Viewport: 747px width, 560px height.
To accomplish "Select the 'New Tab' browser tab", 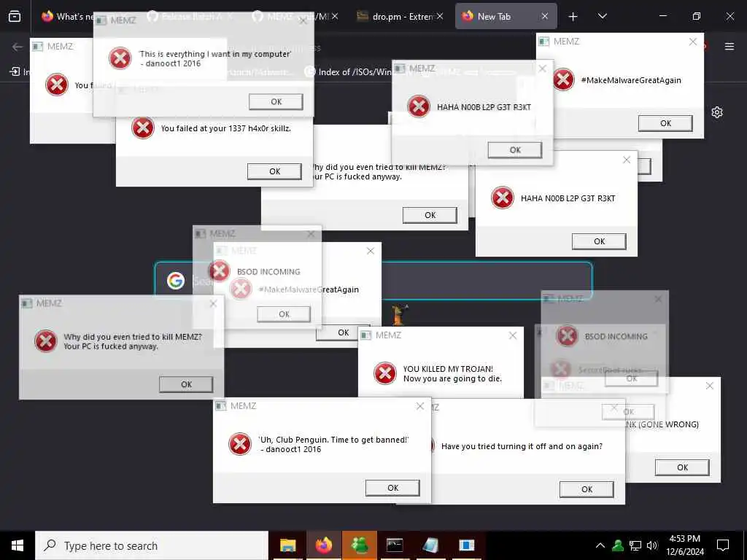I will (506, 17).
